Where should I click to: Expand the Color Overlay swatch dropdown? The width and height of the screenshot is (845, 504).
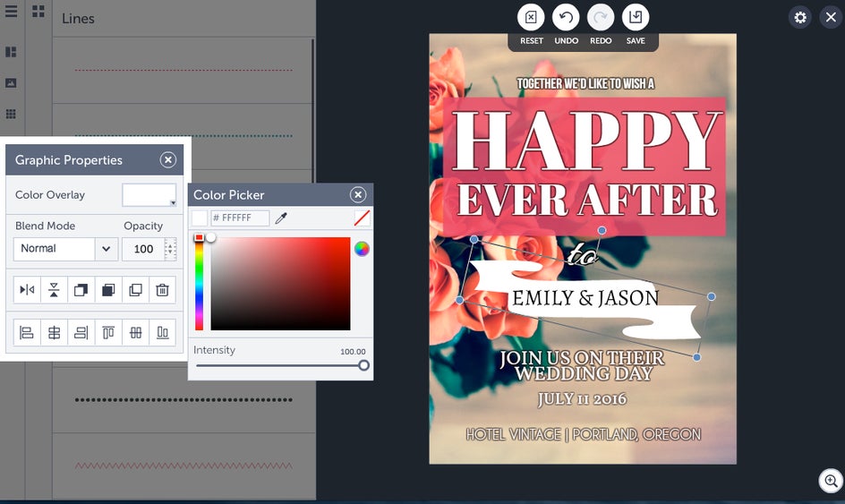(x=149, y=195)
